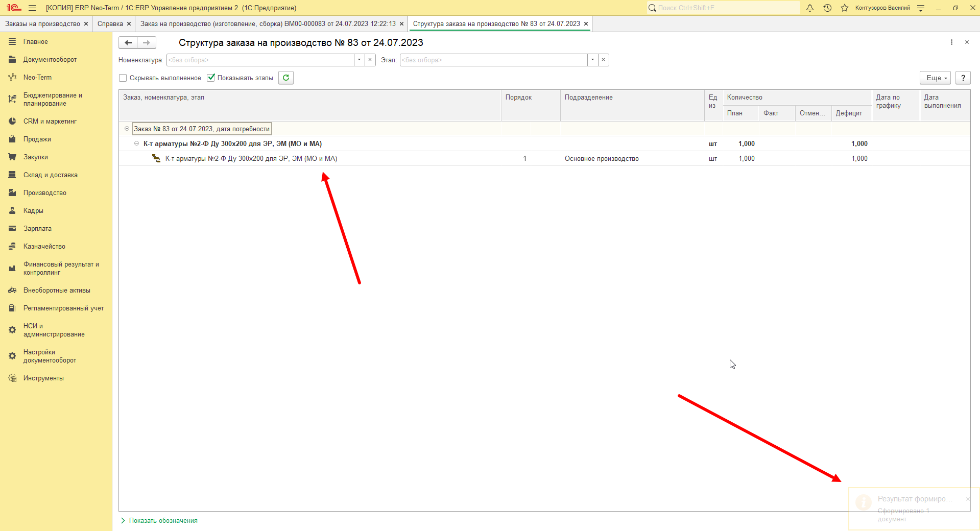Click the notifications bell icon
Viewport: 980px width, 531px height.
pos(810,8)
